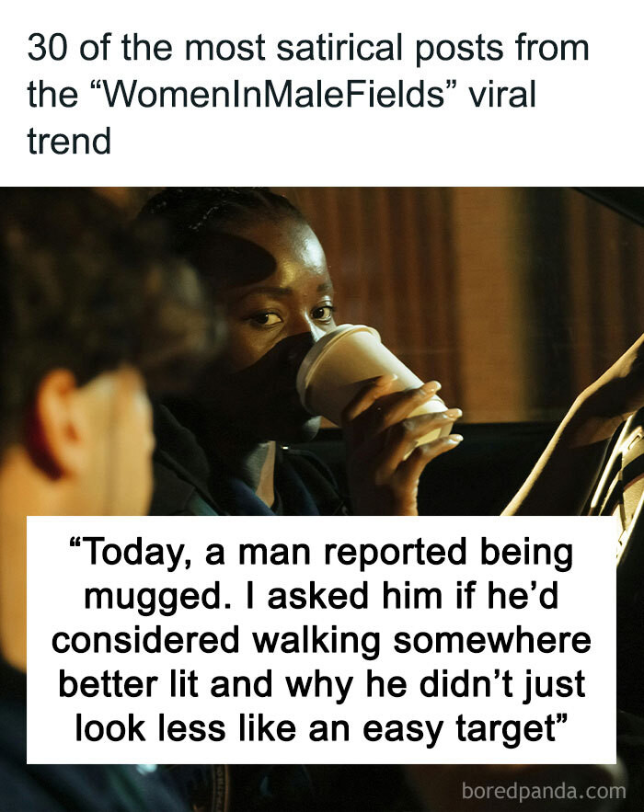Click the boredpanda.com watermark
Image resolution: width=644 pixels, height=812 pixels.
point(543,791)
